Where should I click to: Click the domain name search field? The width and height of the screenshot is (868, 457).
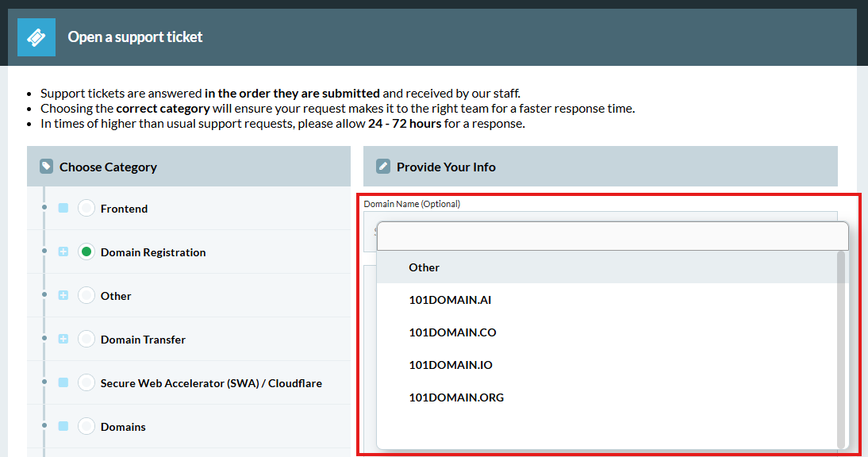[x=611, y=236]
